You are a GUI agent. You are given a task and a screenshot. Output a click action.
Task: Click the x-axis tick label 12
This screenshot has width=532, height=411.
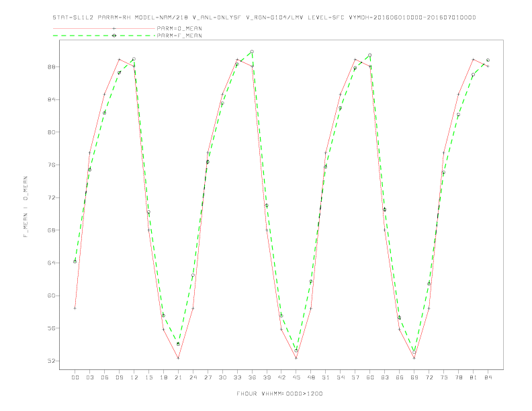click(x=134, y=377)
